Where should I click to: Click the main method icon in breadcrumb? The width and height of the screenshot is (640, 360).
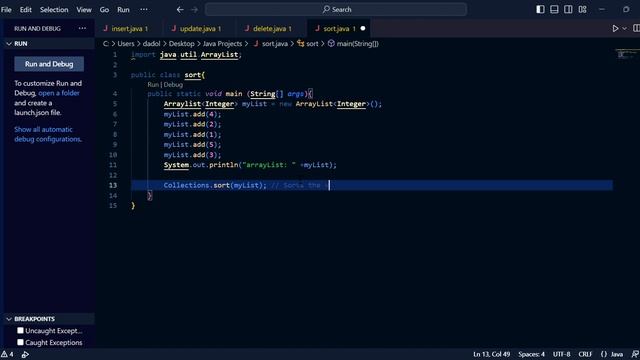tap(331, 43)
